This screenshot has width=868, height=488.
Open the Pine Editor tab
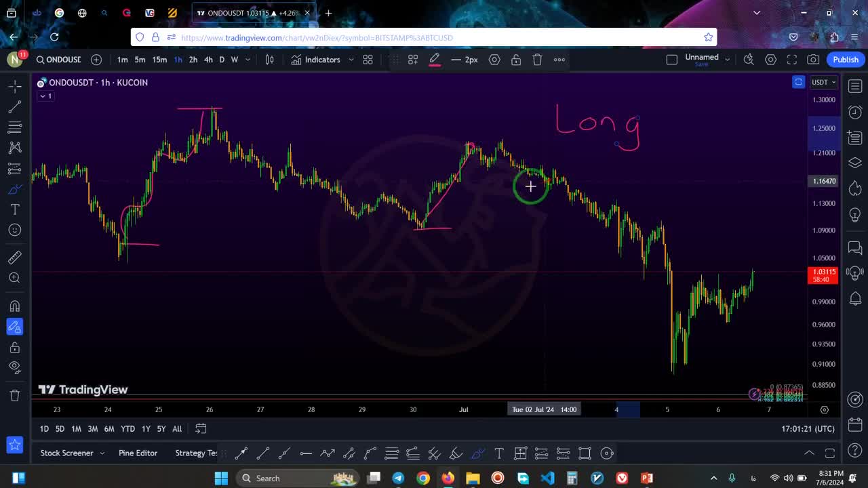(x=138, y=453)
